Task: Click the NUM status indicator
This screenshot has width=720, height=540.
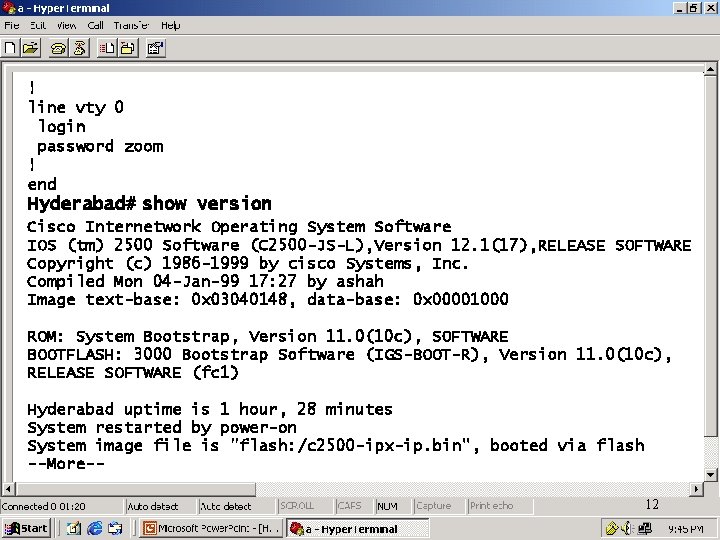Action: click(x=387, y=506)
